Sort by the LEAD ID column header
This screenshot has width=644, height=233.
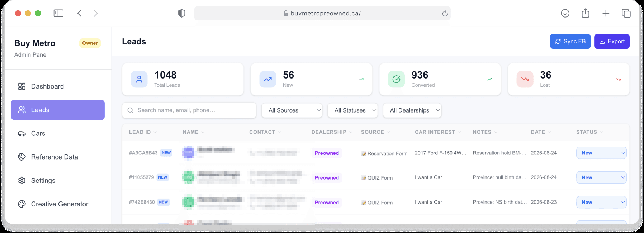(143, 132)
